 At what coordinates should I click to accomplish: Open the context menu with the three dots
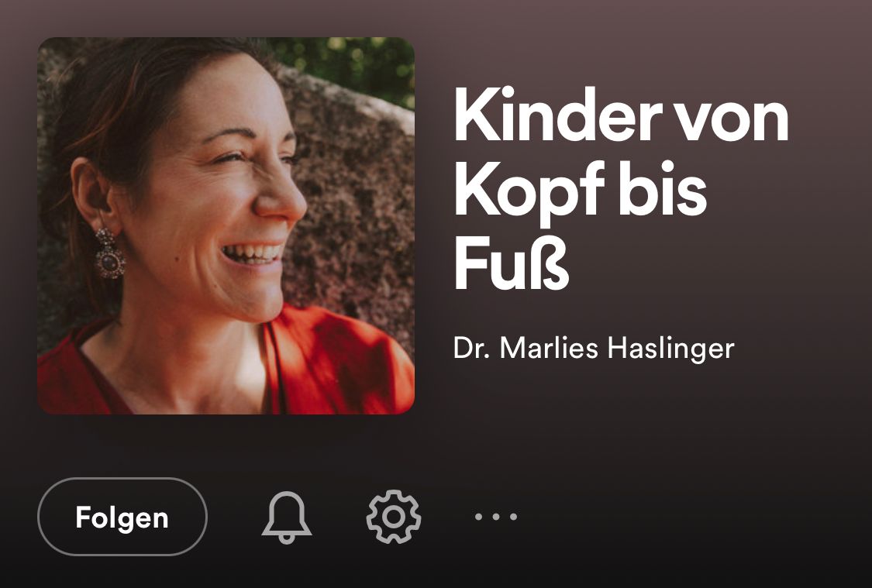tap(496, 517)
